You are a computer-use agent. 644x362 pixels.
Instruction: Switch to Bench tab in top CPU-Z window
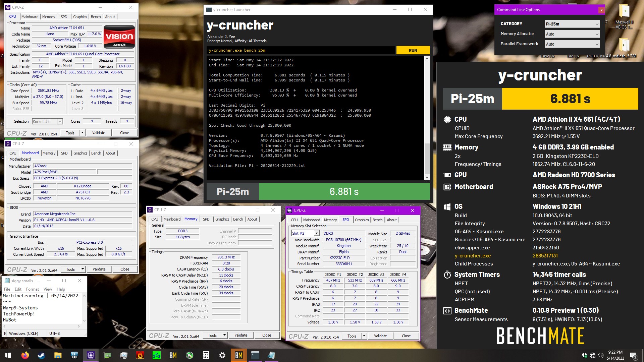pyautogui.click(x=96, y=17)
